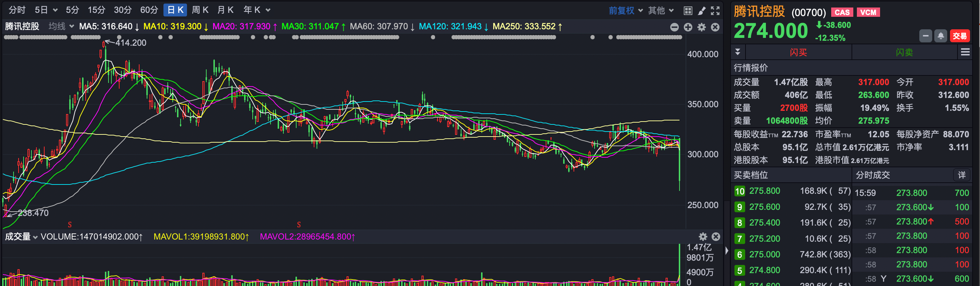The width and height of the screenshot is (980, 286).
Task: Open 详 details for 分时成交
Action: coord(962,175)
